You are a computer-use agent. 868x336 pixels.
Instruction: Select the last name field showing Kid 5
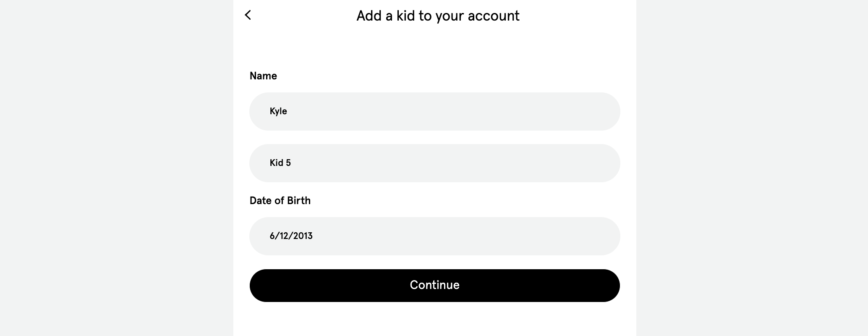434,163
